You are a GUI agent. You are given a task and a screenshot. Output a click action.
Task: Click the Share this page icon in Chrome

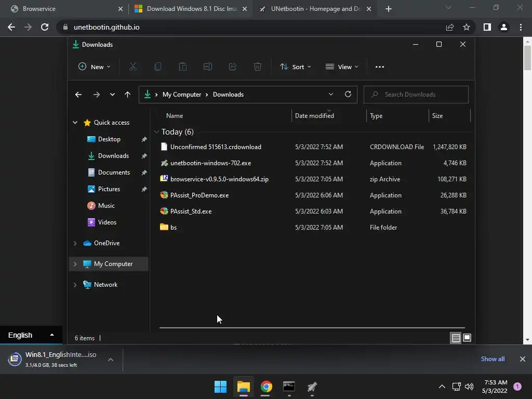[450, 27]
